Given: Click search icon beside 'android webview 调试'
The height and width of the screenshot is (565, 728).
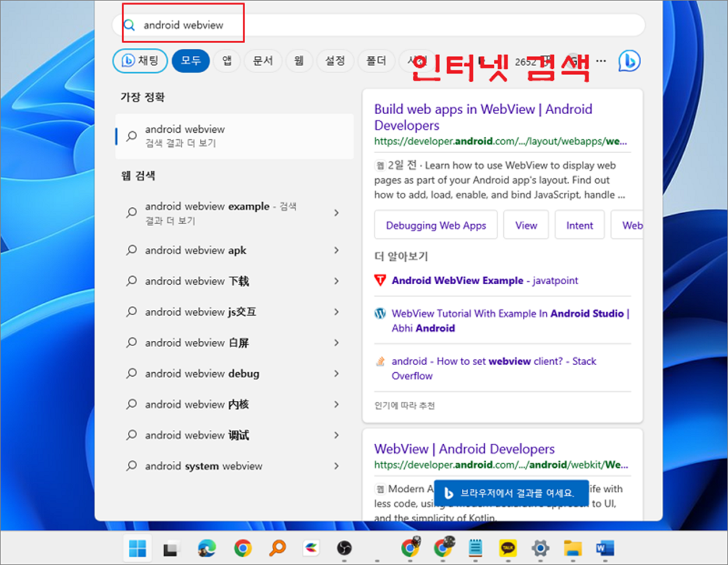Looking at the screenshot, I should click(132, 435).
